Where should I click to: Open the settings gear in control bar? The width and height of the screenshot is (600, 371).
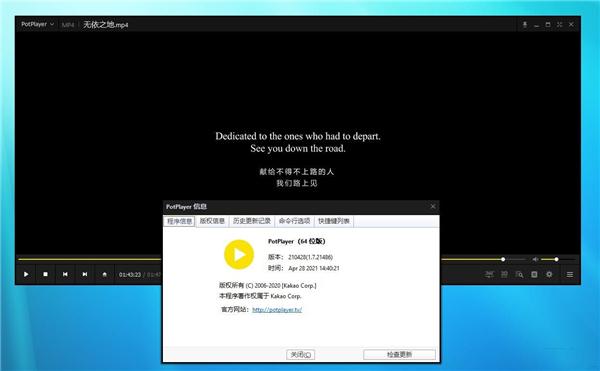(549, 274)
